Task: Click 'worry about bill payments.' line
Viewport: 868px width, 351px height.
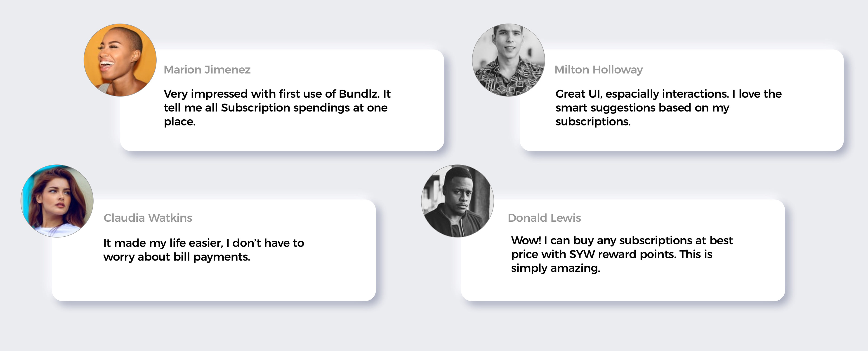Action: click(x=177, y=257)
